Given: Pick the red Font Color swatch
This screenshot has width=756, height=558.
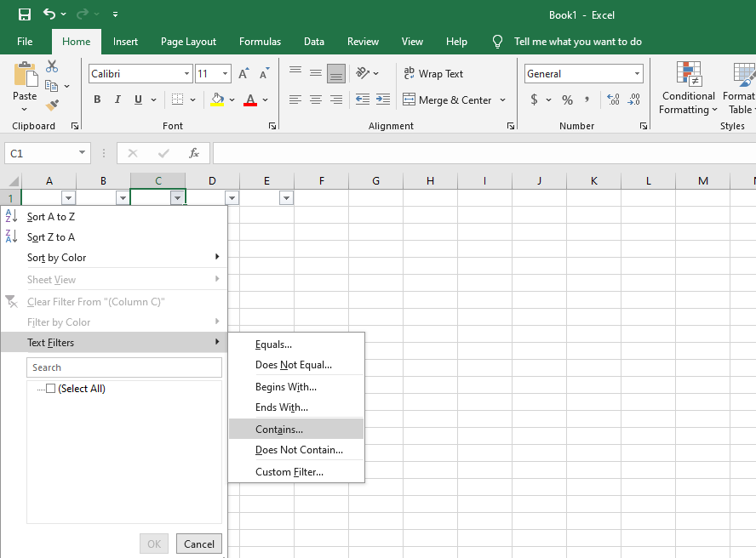Looking at the screenshot, I should coord(249,100).
